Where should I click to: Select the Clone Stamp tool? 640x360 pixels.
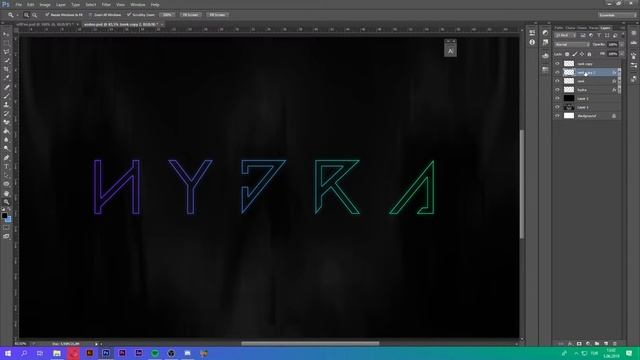pos(6,104)
